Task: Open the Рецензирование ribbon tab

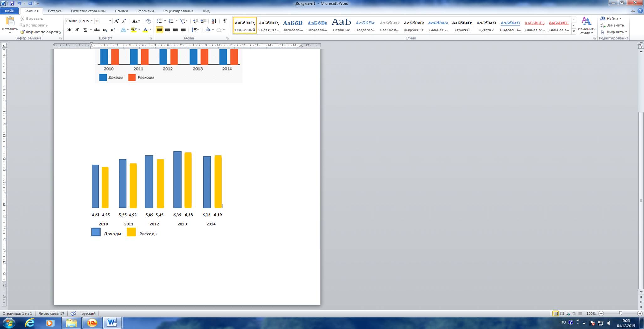Action: point(178,11)
